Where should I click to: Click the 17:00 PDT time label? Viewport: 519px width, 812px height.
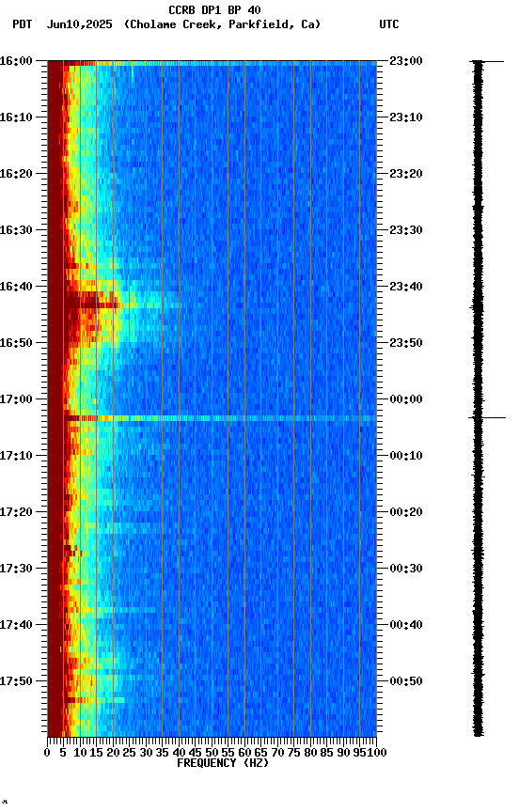[x=16, y=399]
